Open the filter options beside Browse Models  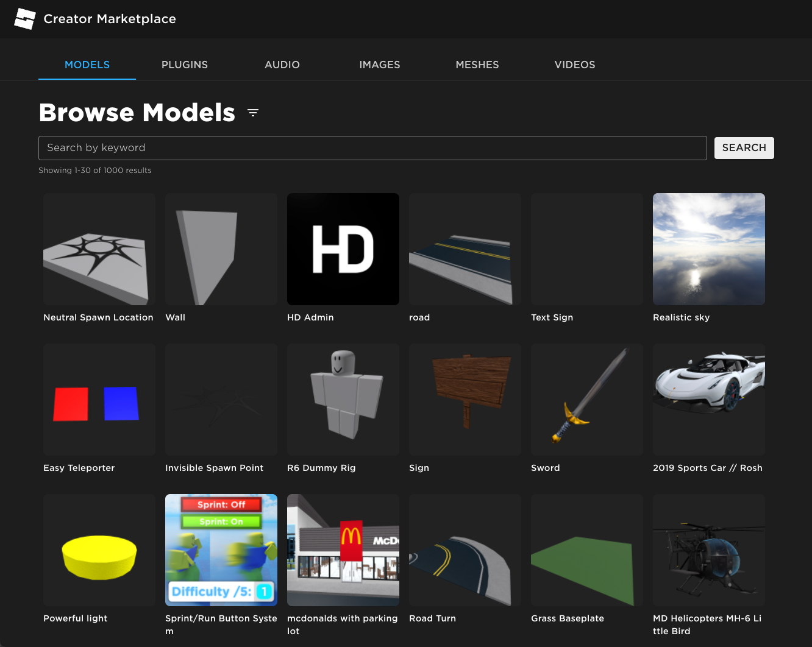click(253, 113)
